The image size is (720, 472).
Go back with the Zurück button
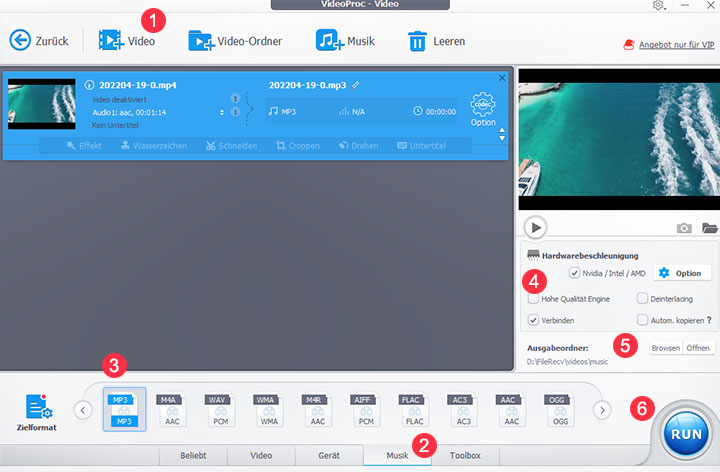point(39,41)
